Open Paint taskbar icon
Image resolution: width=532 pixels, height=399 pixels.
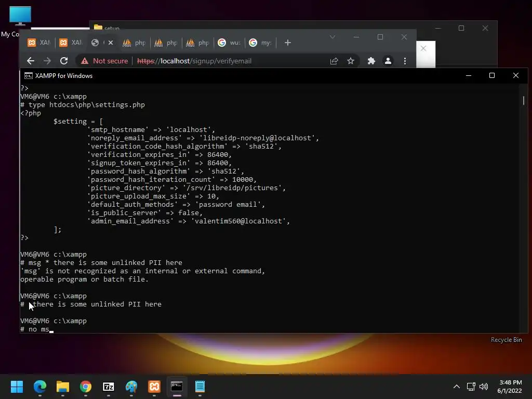coord(131,387)
